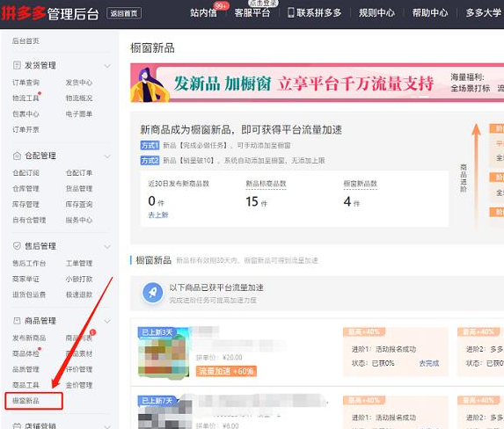Open 订单查询 in the sidebar

(x=26, y=83)
